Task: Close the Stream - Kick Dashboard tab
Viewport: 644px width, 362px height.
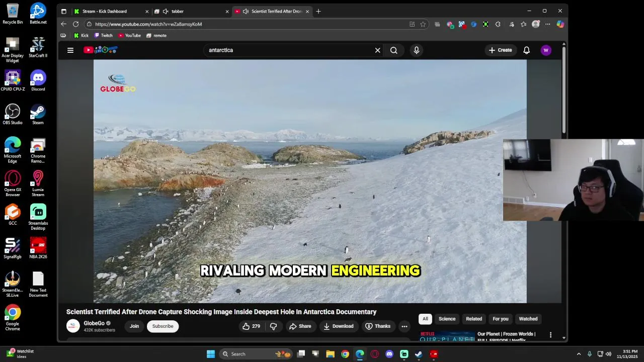Action: click(x=147, y=11)
